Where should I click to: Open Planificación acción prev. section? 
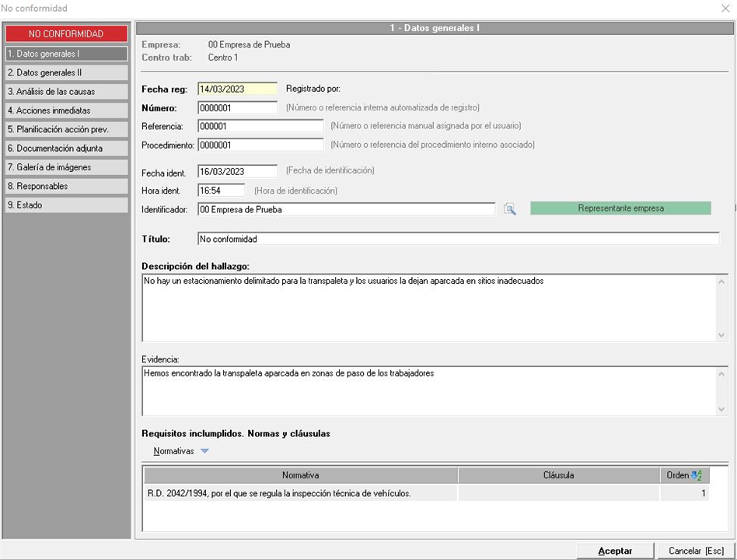click(x=66, y=129)
